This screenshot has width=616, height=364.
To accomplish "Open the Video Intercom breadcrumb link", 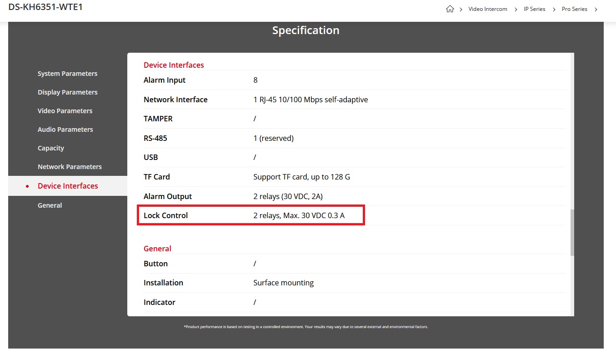I will (487, 9).
